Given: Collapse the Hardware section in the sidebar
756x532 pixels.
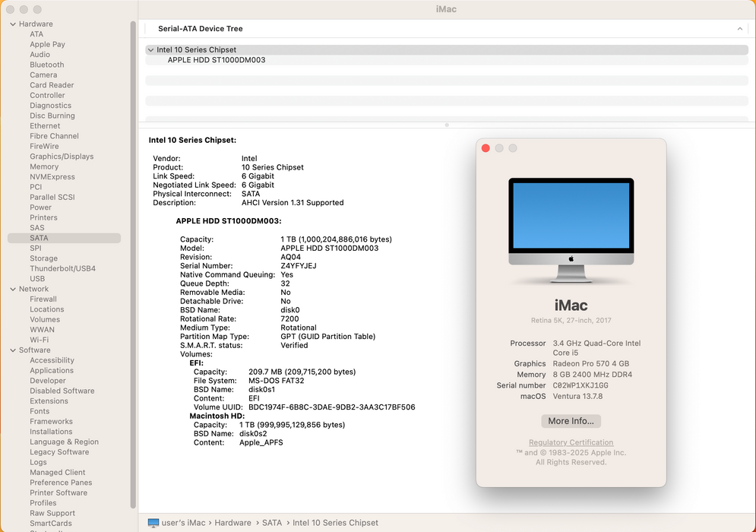Looking at the screenshot, I should (x=13, y=24).
